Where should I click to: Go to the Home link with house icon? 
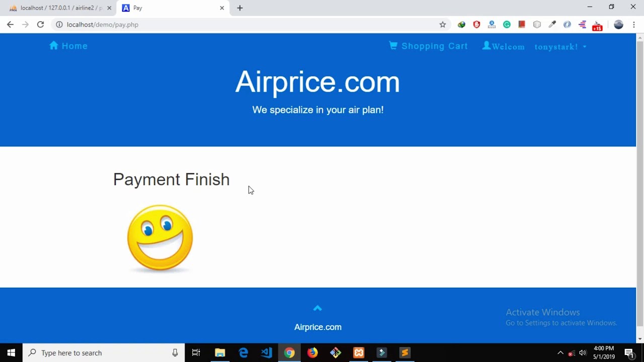click(68, 46)
